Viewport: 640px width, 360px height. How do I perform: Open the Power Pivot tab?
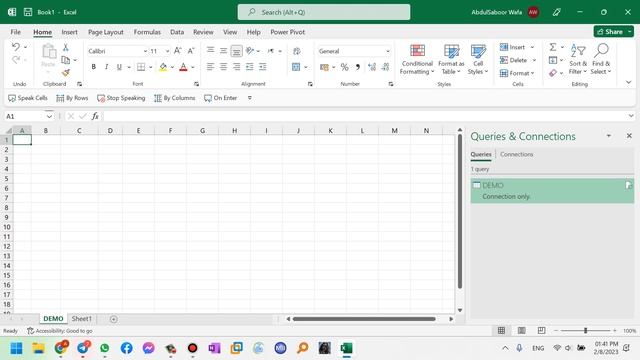click(x=287, y=32)
